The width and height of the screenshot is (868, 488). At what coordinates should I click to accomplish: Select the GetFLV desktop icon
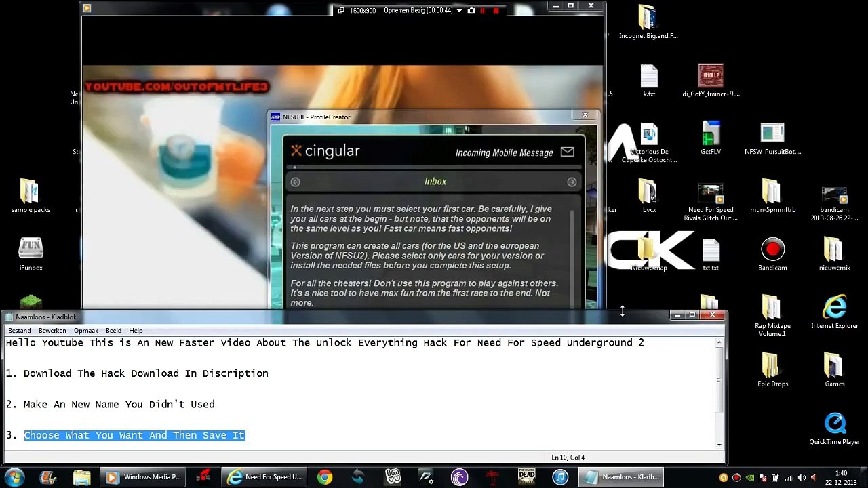tap(711, 138)
